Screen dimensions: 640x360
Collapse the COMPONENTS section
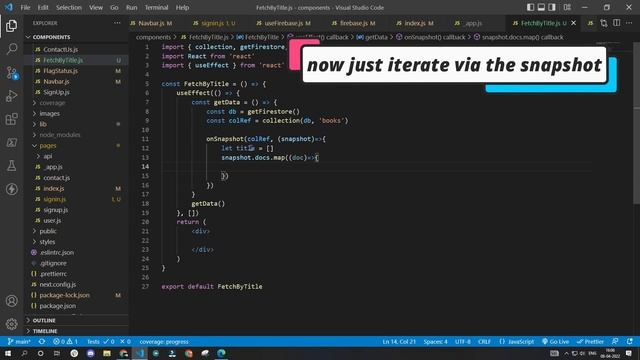pyautogui.click(x=76, y=37)
